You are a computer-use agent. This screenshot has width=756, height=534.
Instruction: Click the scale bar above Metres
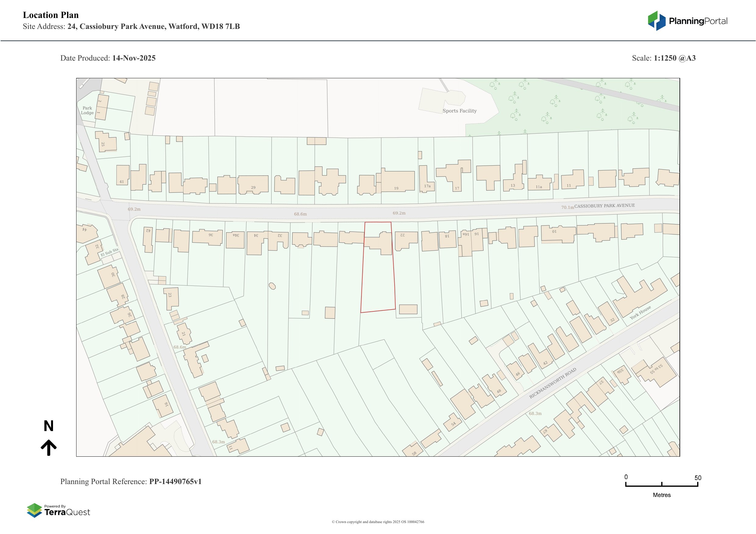(662, 485)
